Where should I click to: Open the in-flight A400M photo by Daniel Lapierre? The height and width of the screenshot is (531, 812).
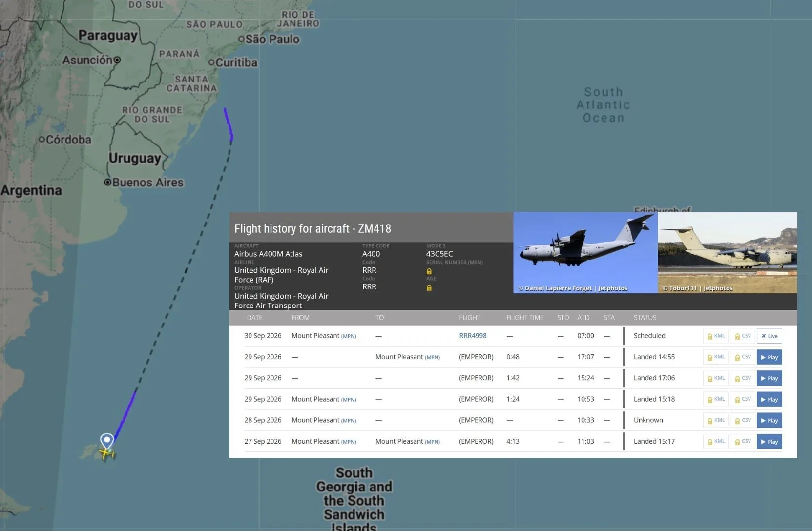[585, 253]
